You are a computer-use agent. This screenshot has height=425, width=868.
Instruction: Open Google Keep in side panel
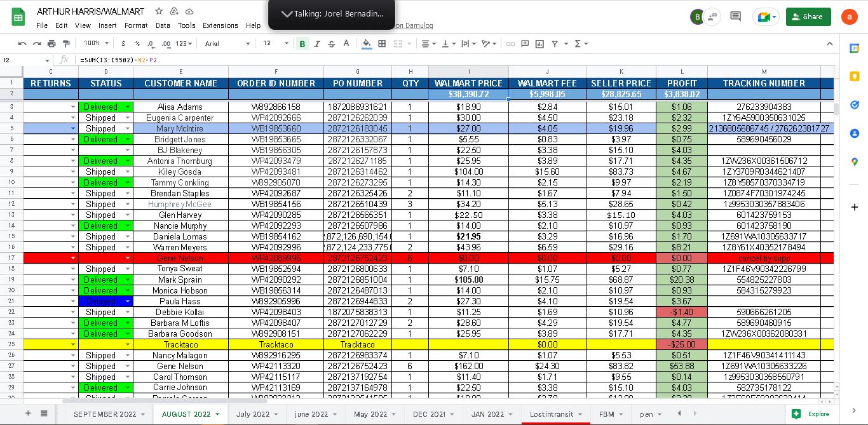pos(854,76)
